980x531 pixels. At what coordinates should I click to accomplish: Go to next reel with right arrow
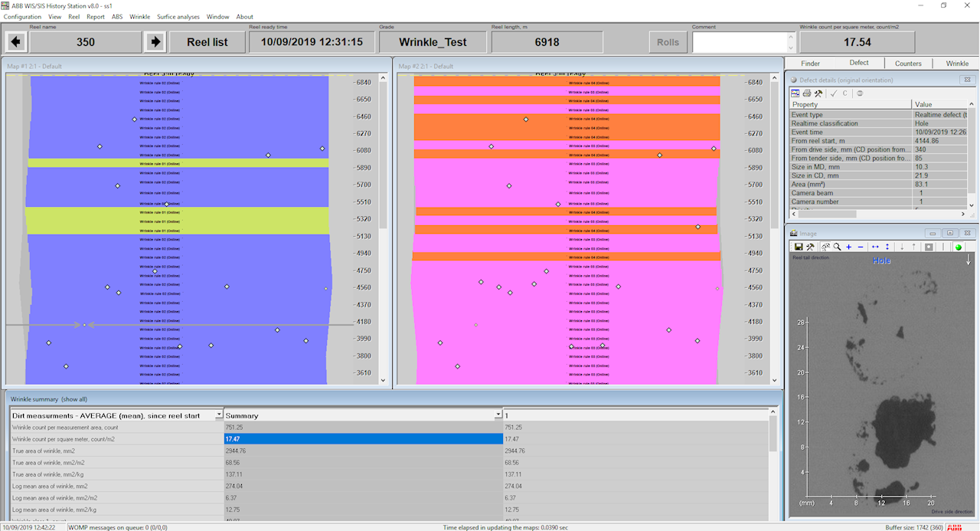[155, 42]
